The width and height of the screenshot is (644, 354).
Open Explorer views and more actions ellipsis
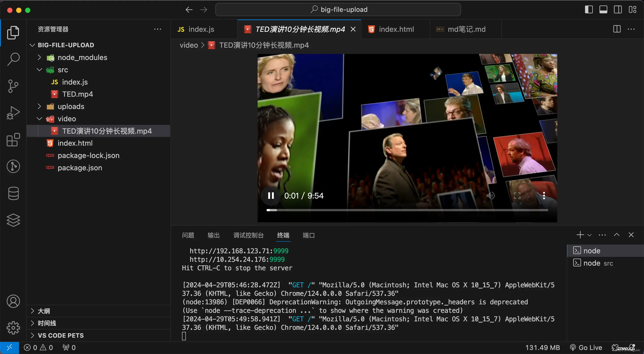[157, 29]
